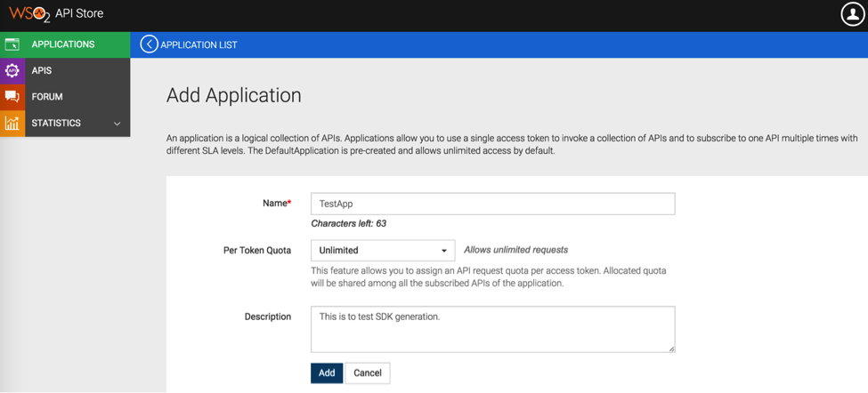This screenshot has width=868, height=393.
Task: Click the circled back arrow icon
Action: [149, 44]
